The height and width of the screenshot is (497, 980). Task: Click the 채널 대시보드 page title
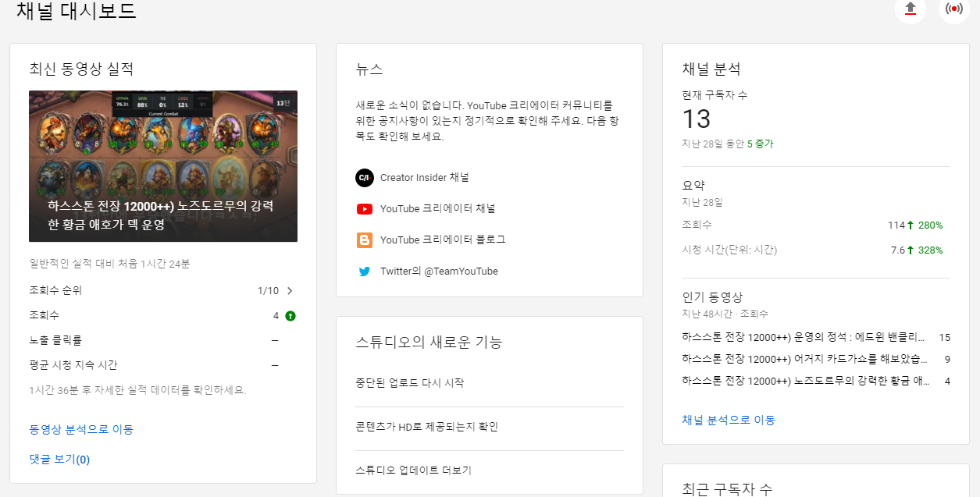click(77, 11)
